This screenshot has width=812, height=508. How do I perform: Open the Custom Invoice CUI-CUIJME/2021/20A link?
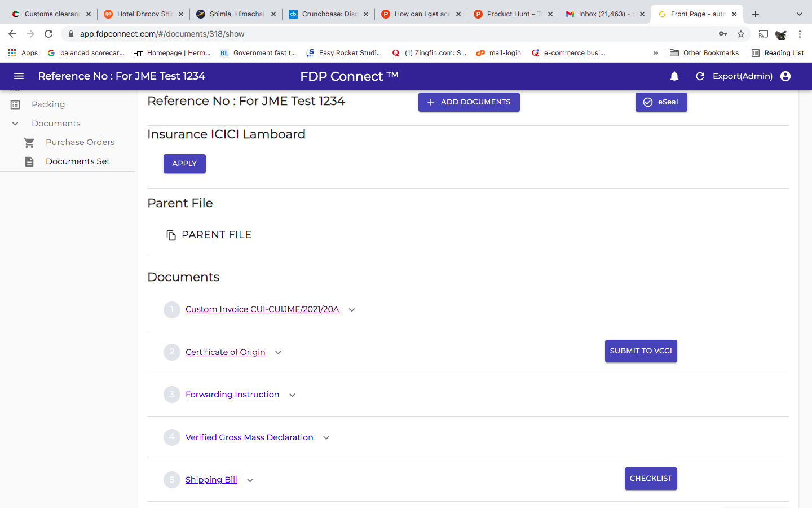point(262,309)
